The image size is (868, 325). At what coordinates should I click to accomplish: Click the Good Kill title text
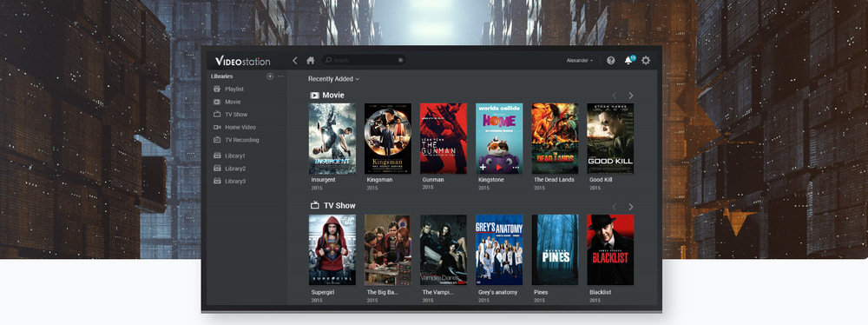tap(601, 180)
